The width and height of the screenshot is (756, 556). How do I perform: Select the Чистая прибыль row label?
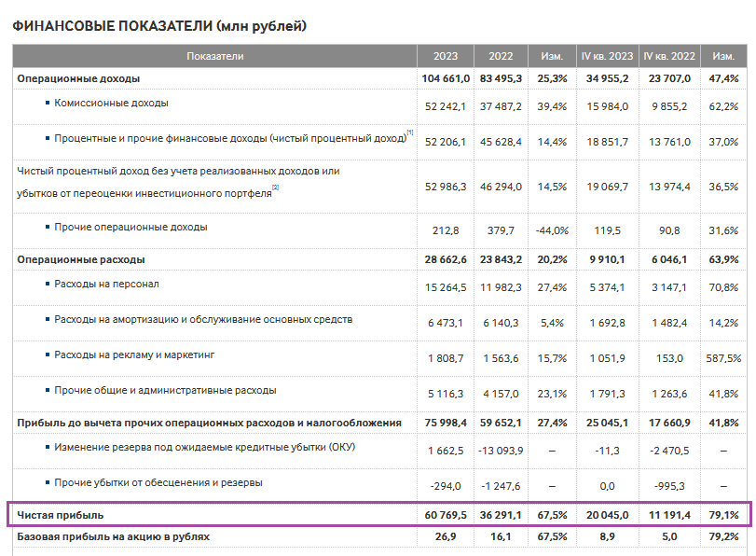(x=61, y=515)
